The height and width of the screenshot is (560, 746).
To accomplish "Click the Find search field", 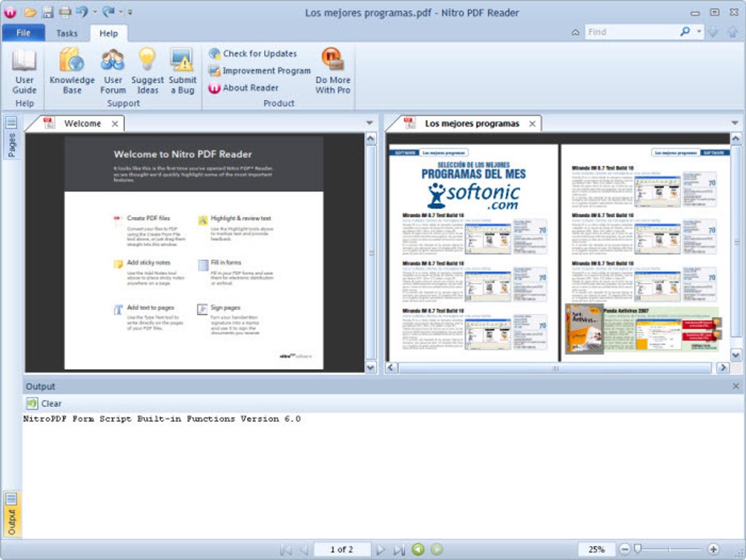I will [x=631, y=32].
